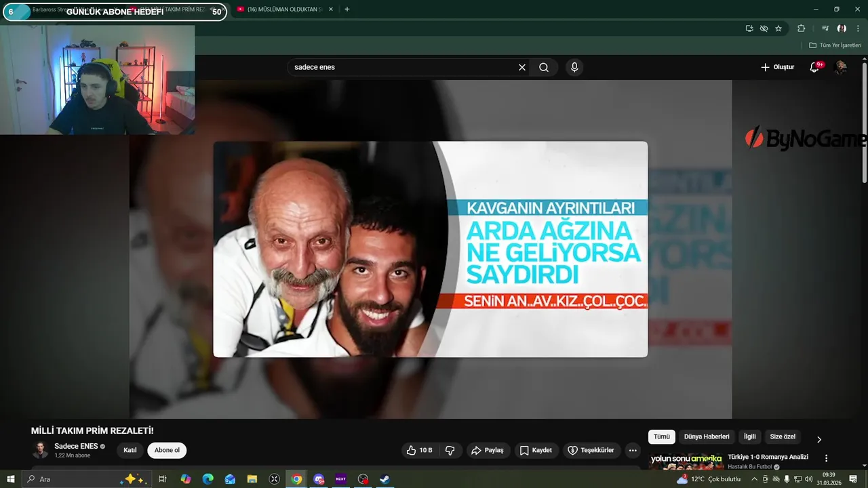
Task: Click Paylaş share button
Action: pos(488,450)
